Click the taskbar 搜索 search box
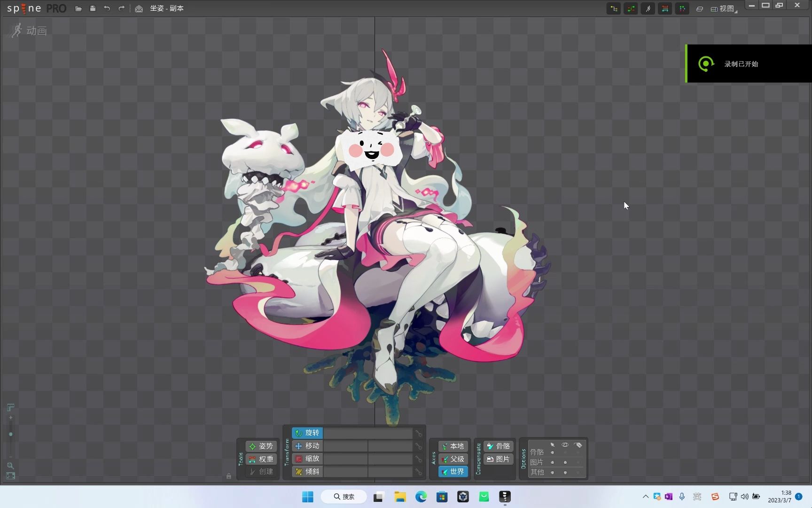The image size is (812, 508). [344, 497]
